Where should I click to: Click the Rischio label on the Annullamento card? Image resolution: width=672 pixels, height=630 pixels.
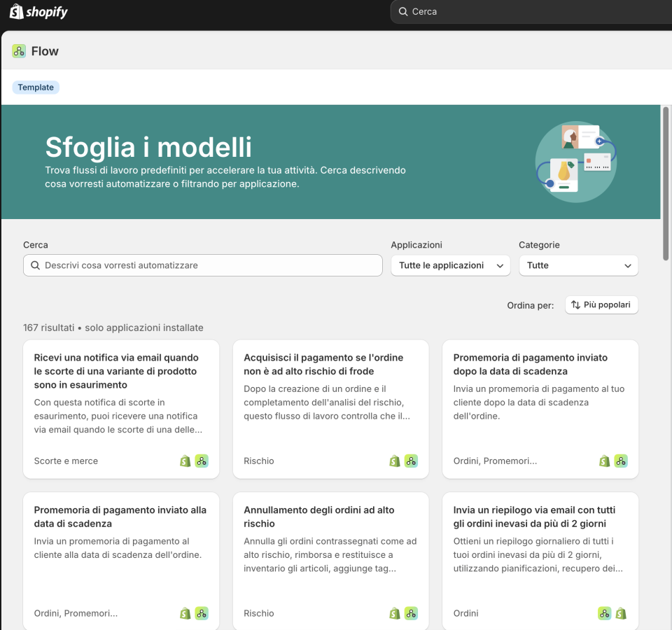click(259, 613)
